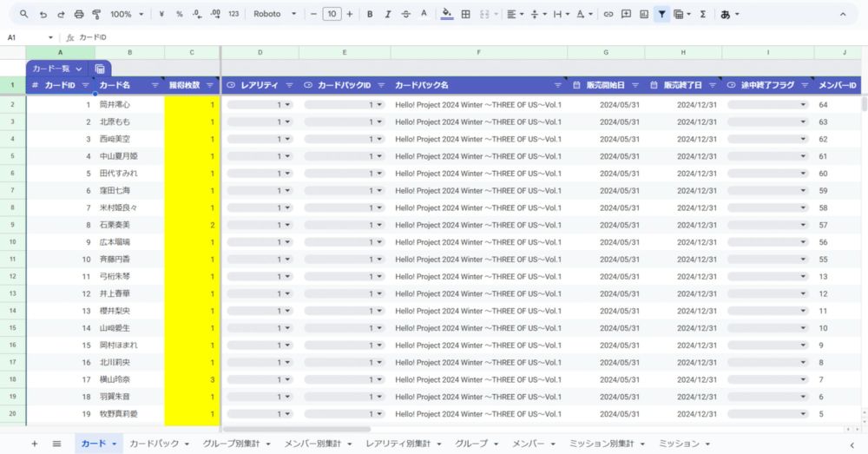The height and width of the screenshot is (454, 868).
Task: Open the input tools あ menu
Action: click(x=730, y=15)
